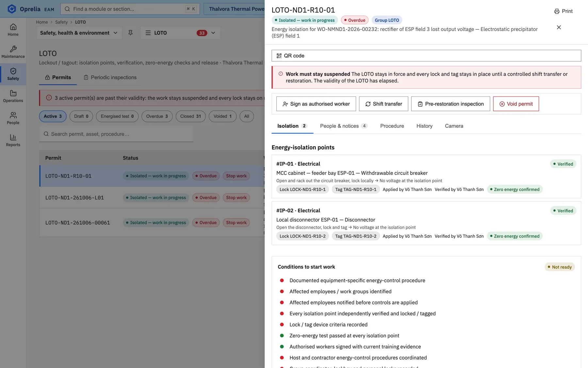This screenshot has height=368, width=588.
Task: Close the LOTO detail panel
Action: click(559, 27)
